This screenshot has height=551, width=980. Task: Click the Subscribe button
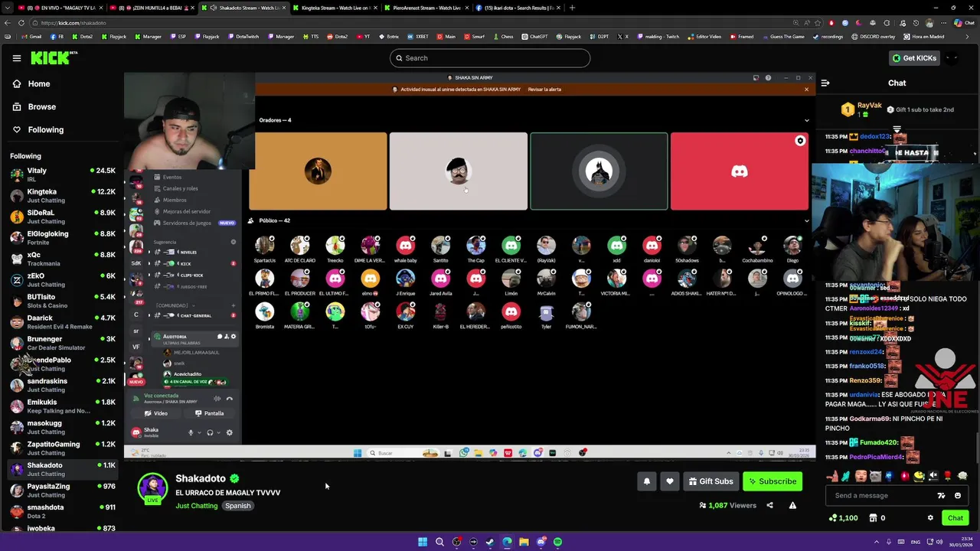coord(773,481)
